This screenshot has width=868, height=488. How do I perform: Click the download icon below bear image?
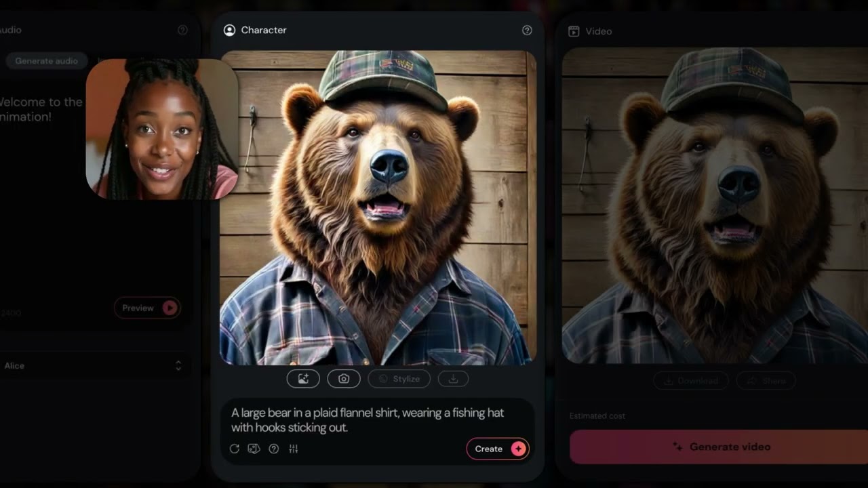click(453, 379)
